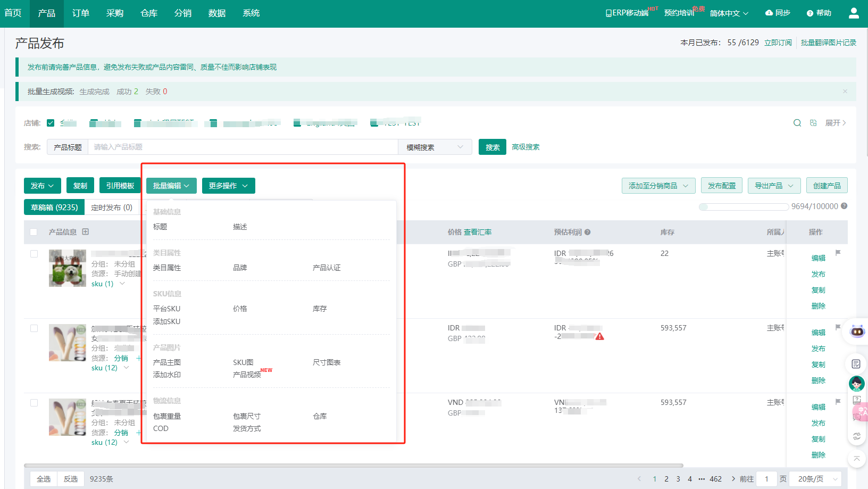Viewport: 868px width, 489px height.
Task: Click 立即订阅 subscribe link
Action: pos(778,43)
